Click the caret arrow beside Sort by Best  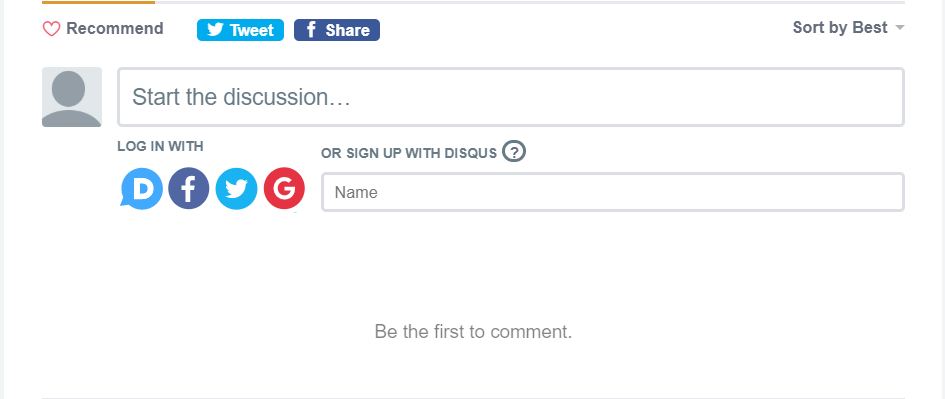coord(900,28)
